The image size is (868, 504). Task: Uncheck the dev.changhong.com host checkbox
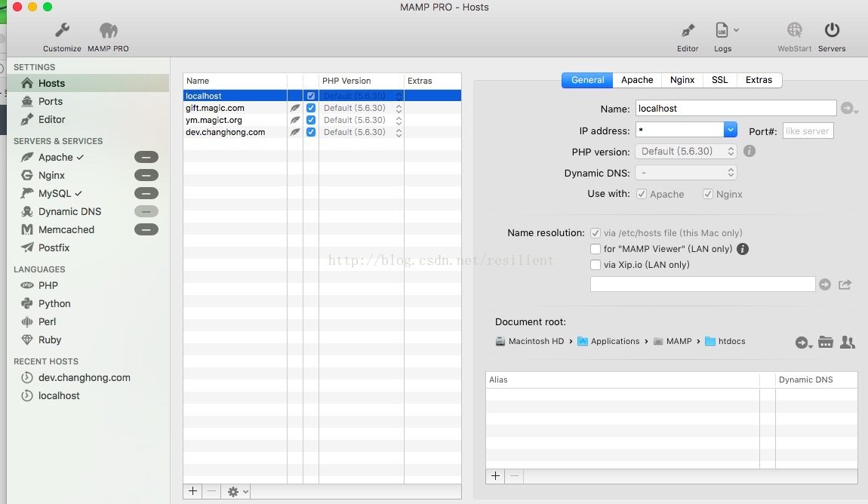point(311,132)
